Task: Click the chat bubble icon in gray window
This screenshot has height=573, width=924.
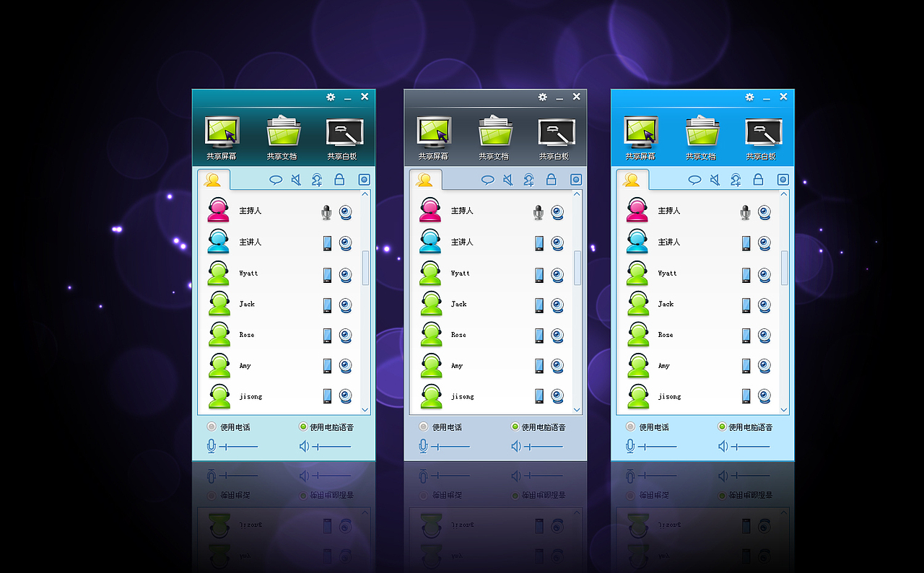Action: click(x=488, y=180)
